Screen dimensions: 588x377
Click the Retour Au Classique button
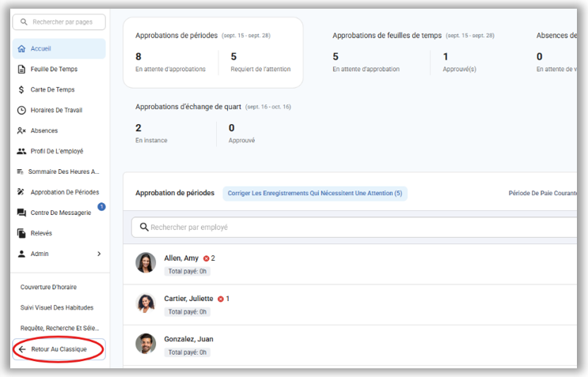pyautogui.click(x=59, y=349)
